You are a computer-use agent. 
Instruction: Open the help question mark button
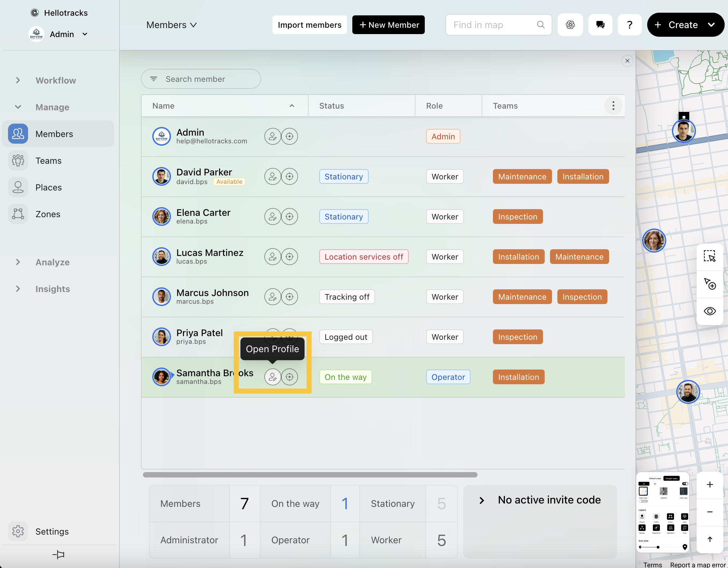click(x=629, y=25)
